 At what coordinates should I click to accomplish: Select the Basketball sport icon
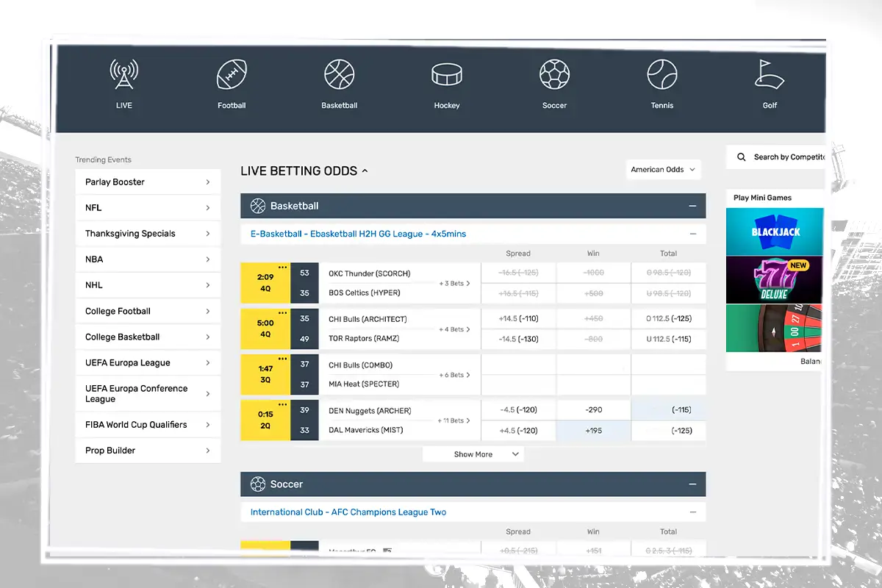pyautogui.click(x=339, y=76)
